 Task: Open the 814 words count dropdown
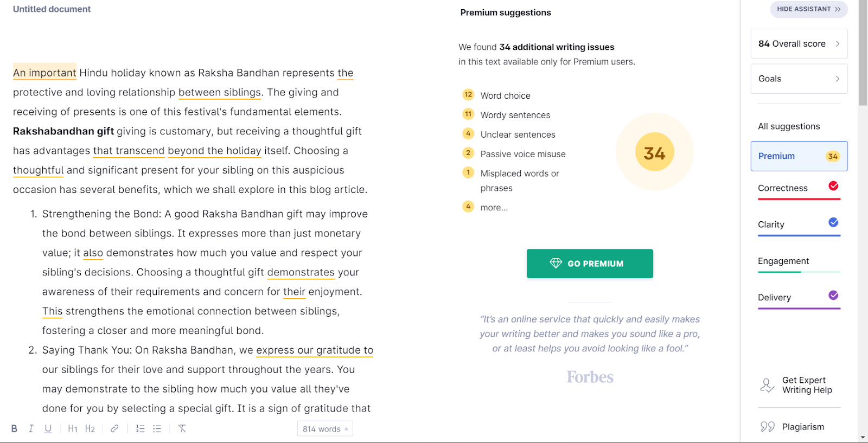[x=325, y=429]
